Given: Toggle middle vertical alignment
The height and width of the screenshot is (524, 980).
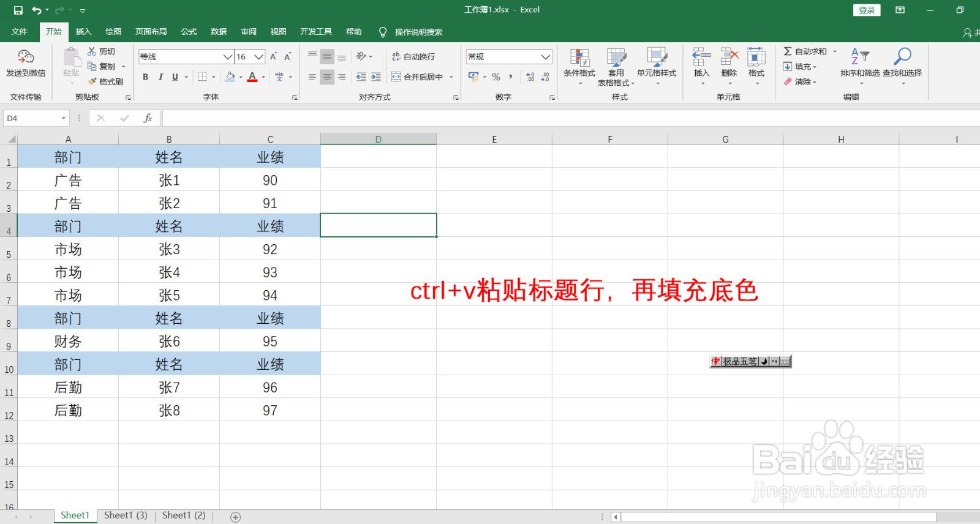Looking at the screenshot, I should click(327, 56).
